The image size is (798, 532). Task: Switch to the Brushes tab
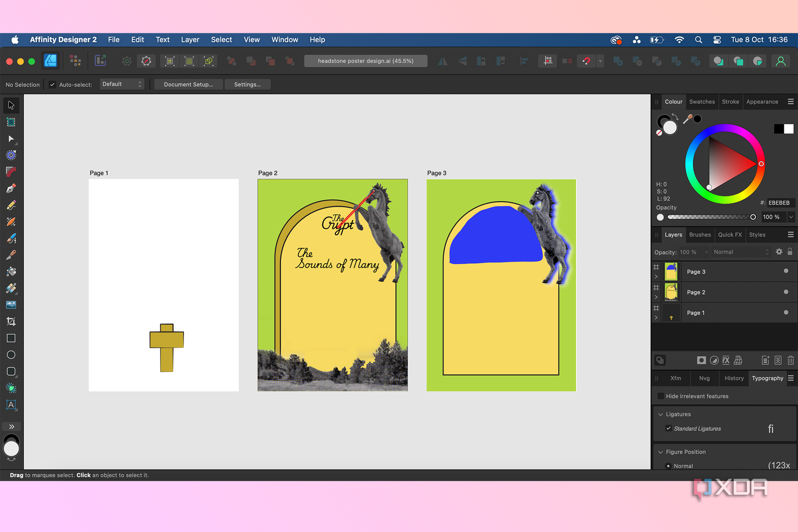700,235
